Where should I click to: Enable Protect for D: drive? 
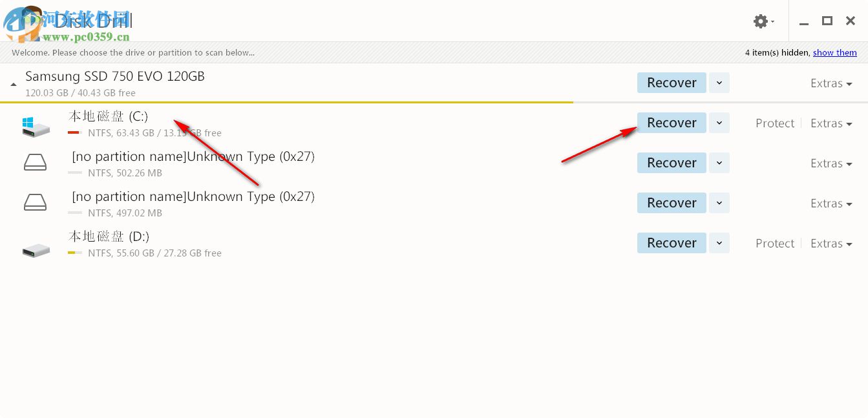point(774,244)
